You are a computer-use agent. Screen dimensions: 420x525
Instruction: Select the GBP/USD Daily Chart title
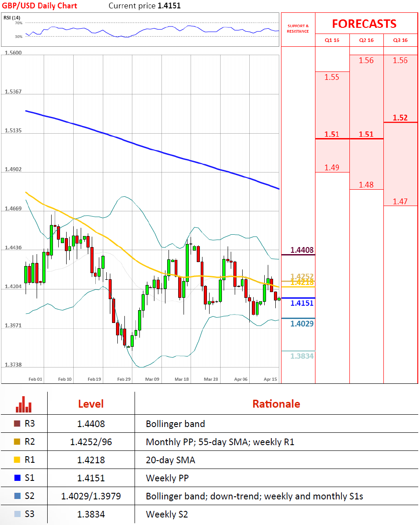[40, 6]
